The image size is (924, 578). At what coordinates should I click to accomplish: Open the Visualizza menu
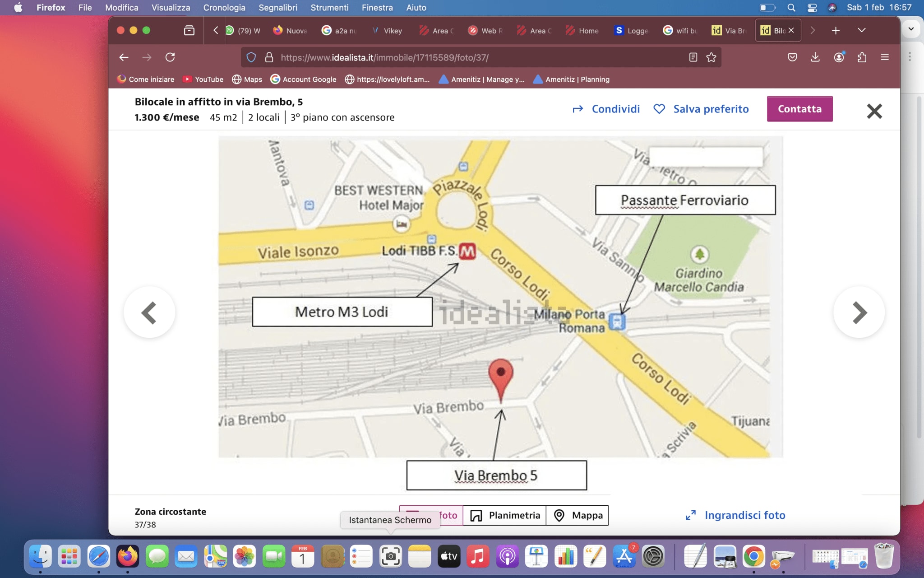point(171,8)
